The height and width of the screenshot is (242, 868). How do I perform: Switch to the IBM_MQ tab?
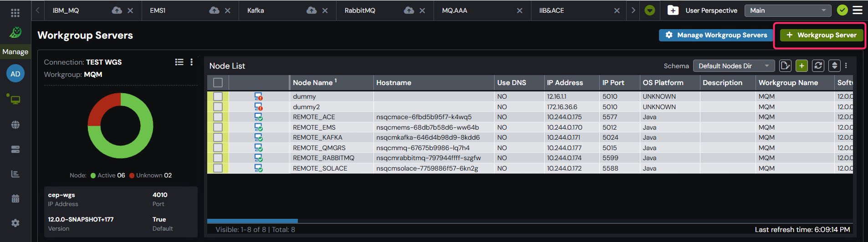pos(66,10)
